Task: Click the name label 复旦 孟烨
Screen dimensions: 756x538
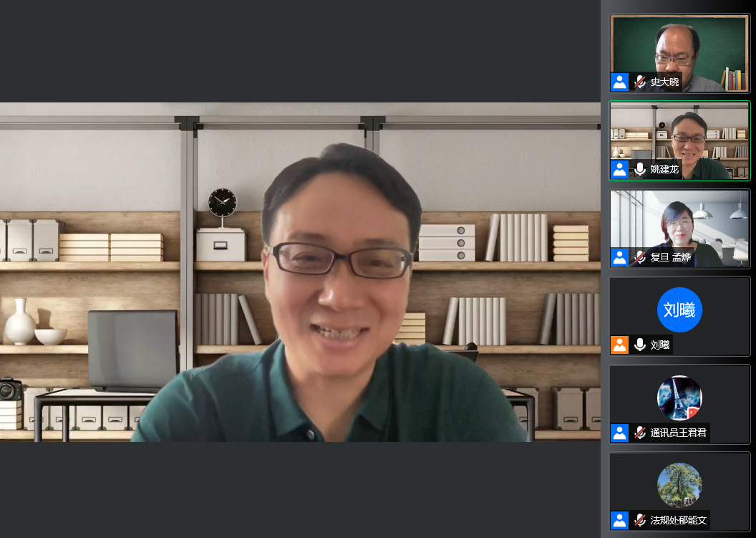Action: pos(671,257)
